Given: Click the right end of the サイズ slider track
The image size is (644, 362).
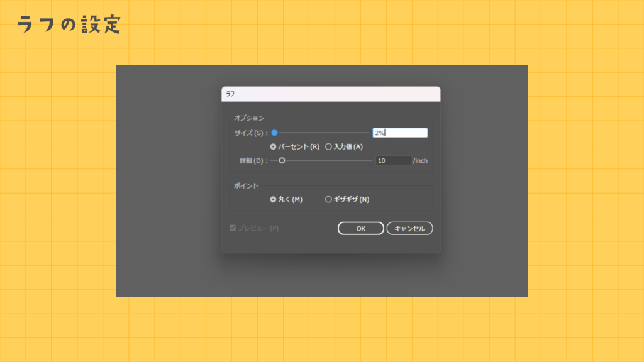Looking at the screenshot, I should coord(368,132).
